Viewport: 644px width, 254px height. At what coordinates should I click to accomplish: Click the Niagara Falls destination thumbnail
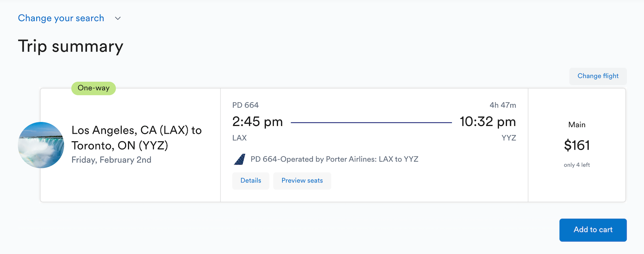click(41, 145)
